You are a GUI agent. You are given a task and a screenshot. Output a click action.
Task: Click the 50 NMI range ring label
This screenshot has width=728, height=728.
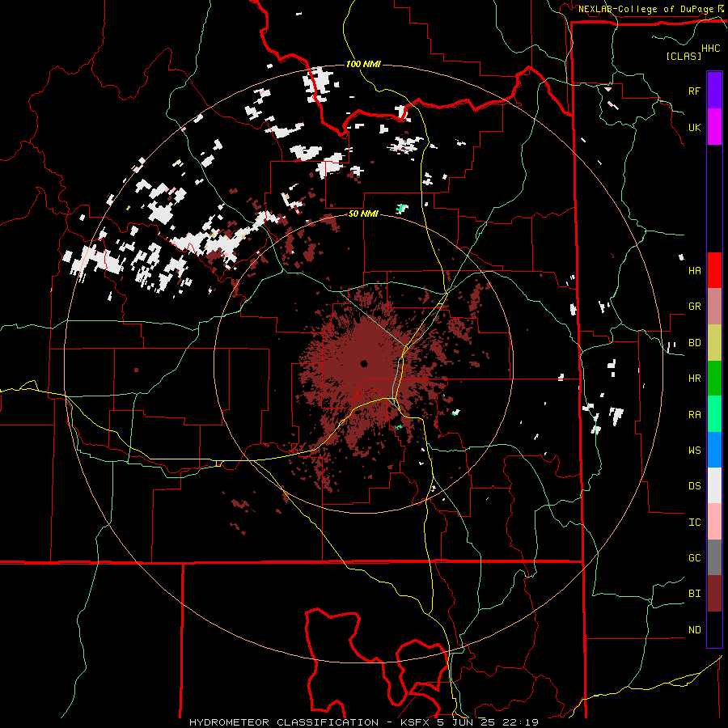363,214
